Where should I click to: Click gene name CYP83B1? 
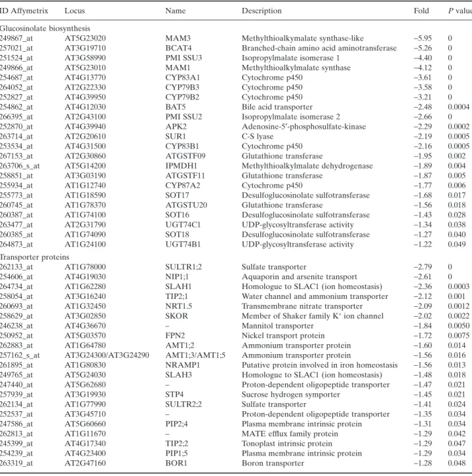182,146
